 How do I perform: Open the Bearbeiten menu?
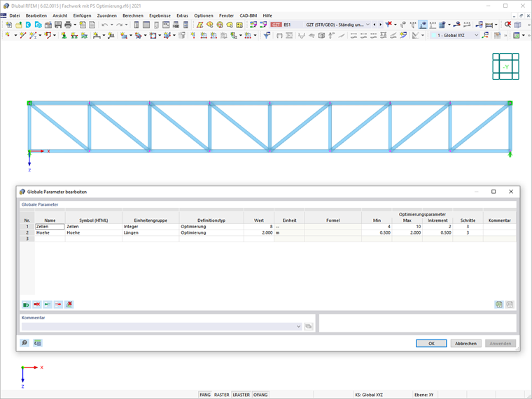36,15
